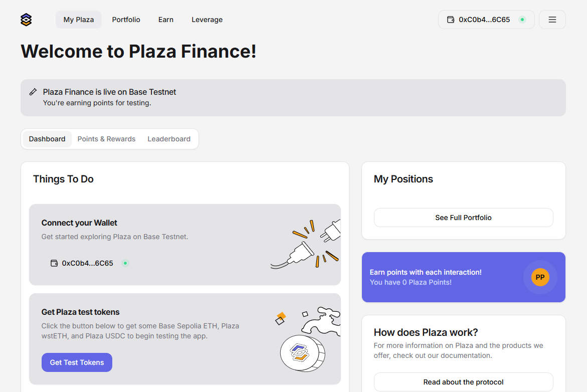
Task: Go to the Portfolio page
Action: [x=126, y=20]
